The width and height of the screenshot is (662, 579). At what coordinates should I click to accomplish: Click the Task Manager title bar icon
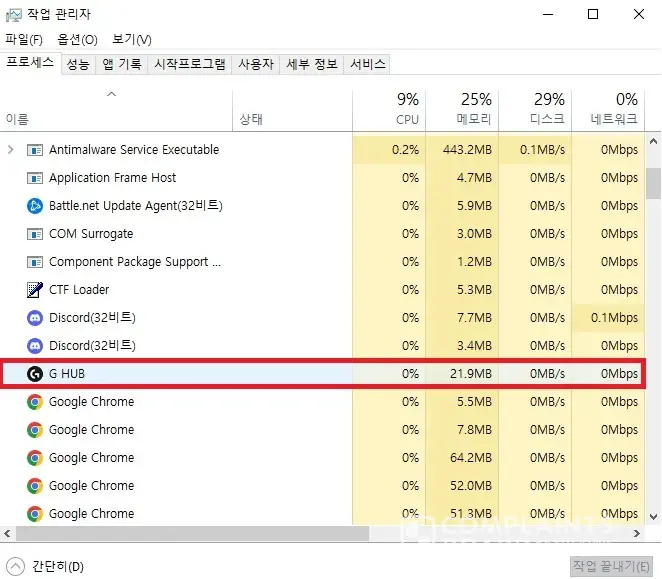pyautogui.click(x=14, y=15)
